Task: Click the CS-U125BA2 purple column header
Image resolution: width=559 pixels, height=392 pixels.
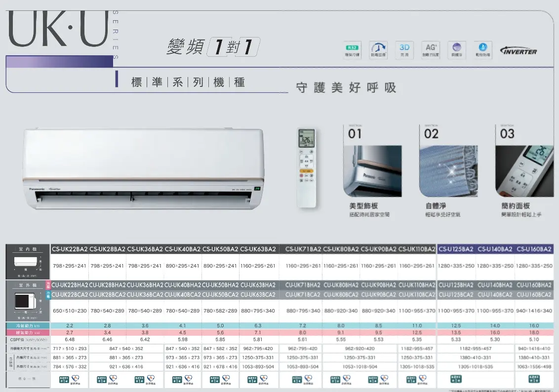Action: (456, 249)
